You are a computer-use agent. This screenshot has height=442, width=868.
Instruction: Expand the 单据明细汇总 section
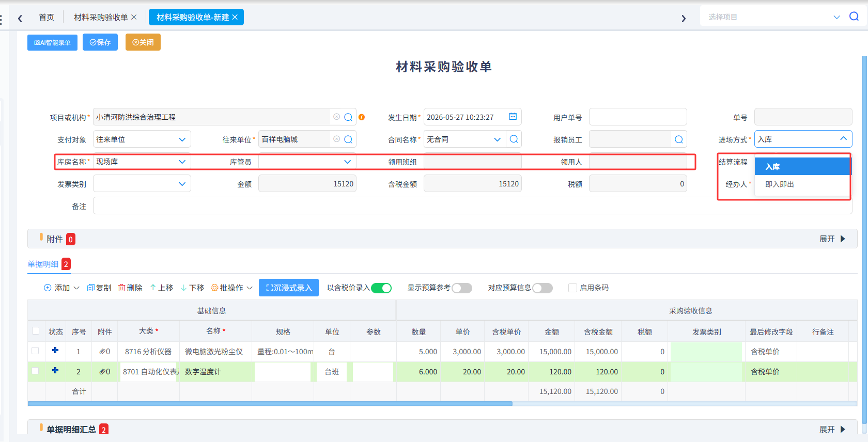[832, 430]
